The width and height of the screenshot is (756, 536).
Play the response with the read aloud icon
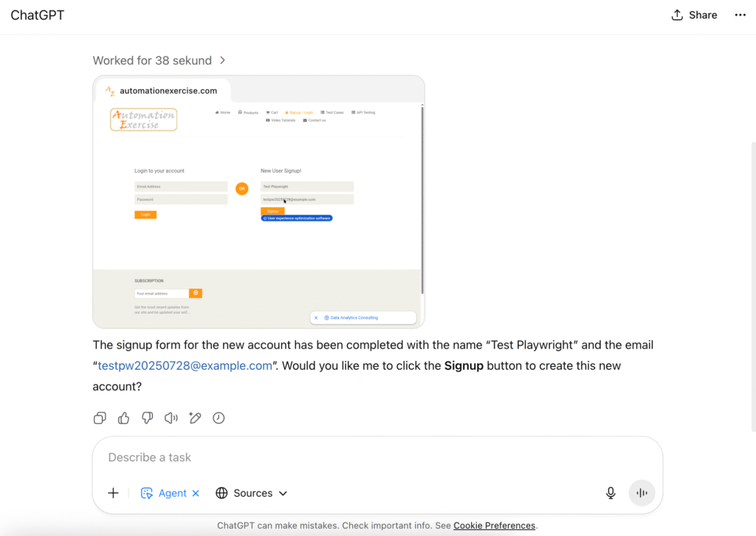(171, 418)
